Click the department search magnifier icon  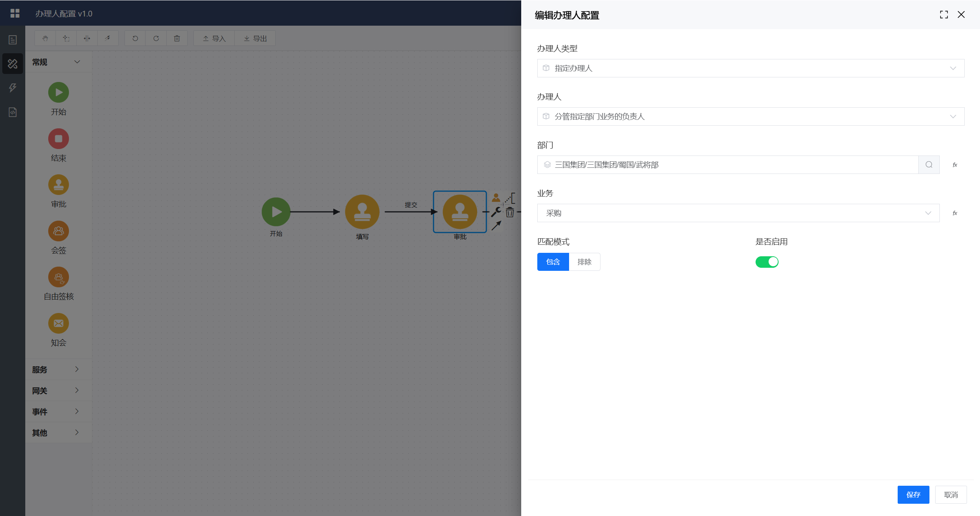tap(929, 165)
